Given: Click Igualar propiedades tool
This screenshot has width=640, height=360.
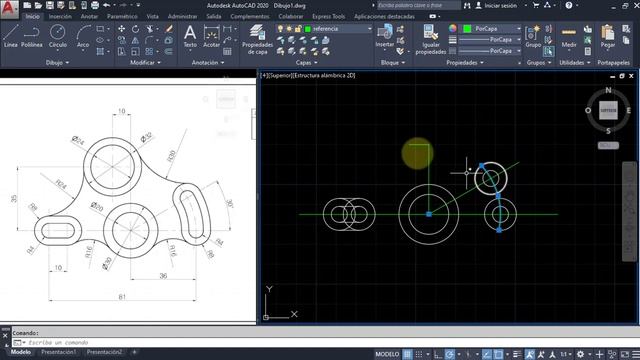Looking at the screenshot, I should (431, 39).
